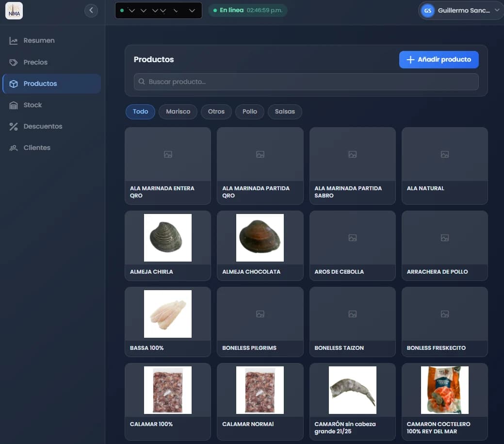Select the Todo filter chip
This screenshot has width=504, height=444.
click(141, 112)
